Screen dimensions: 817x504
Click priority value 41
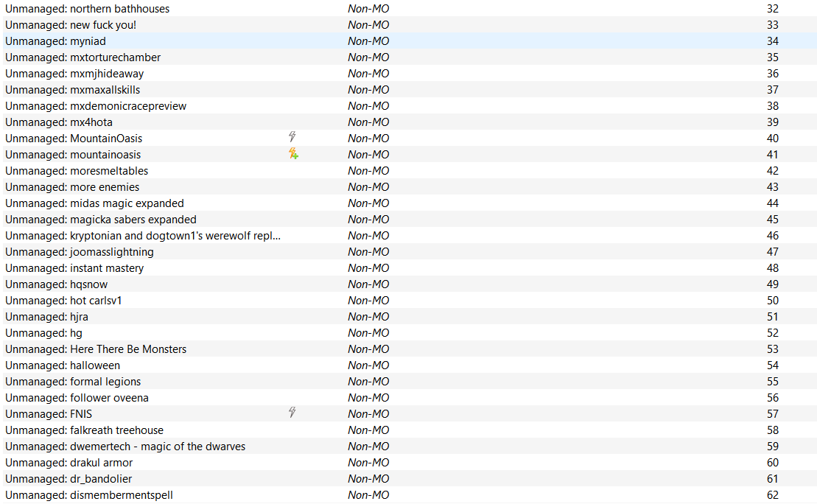point(773,154)
